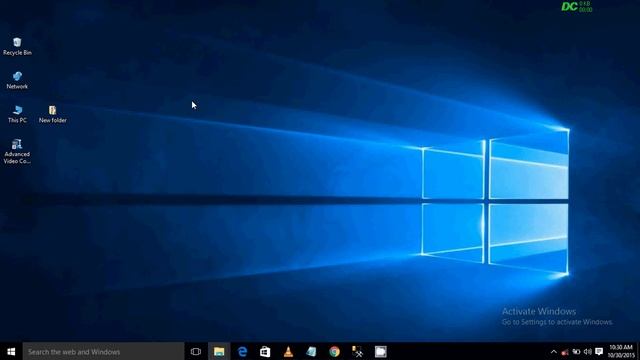Click the green DC overlay widget

point(577,7)
